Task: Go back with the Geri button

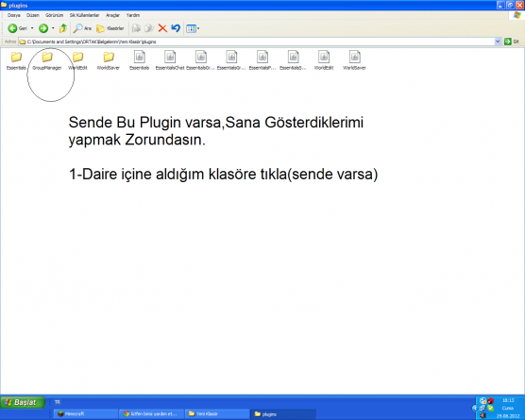Action: pyautogui.click(x=17, y=28)
